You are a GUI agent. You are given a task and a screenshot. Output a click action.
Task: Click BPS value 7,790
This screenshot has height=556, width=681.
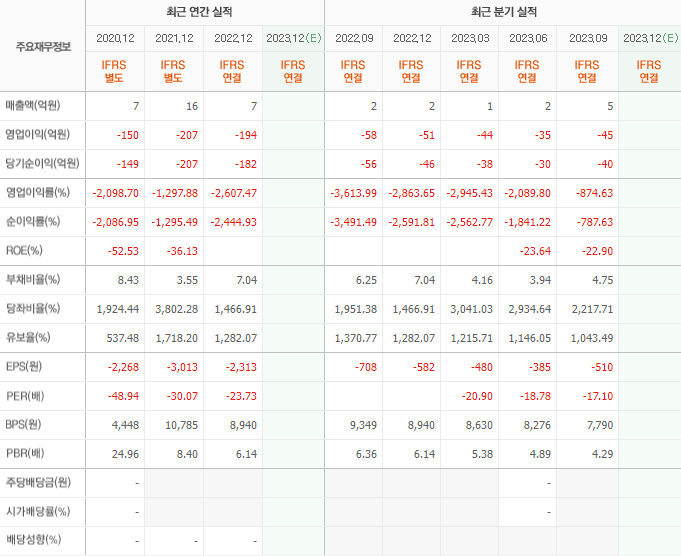click(600, 425)
